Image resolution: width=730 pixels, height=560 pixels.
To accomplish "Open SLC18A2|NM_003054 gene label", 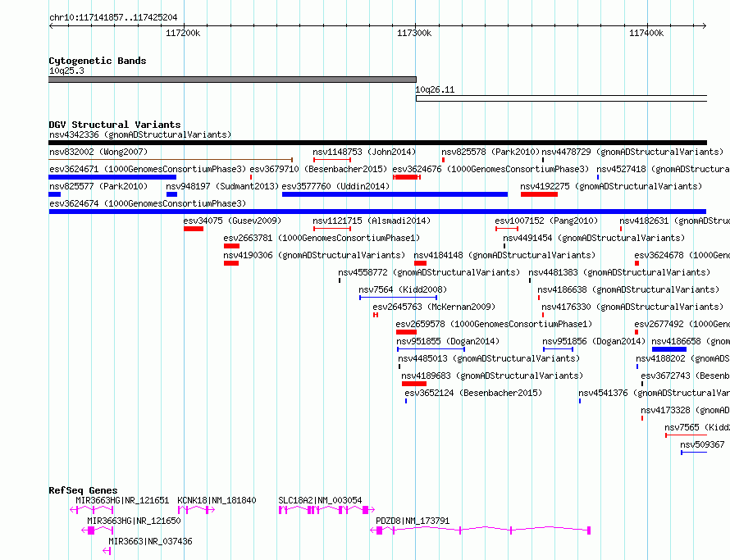I will pyautogui.click(x=320, y=501).
